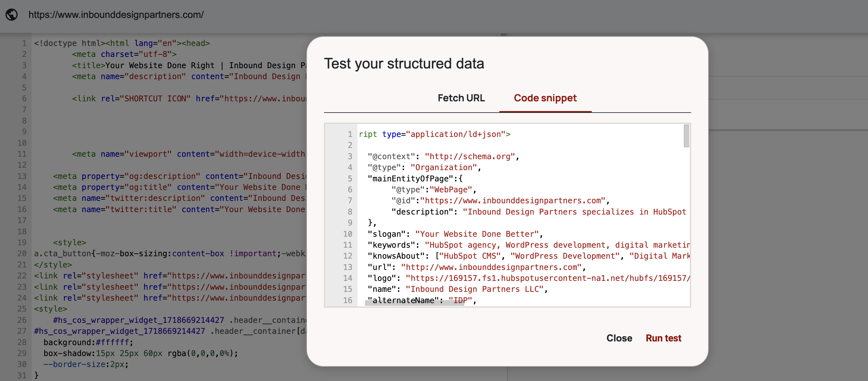Click the opening style tag on line 19

tap(69, 242)
